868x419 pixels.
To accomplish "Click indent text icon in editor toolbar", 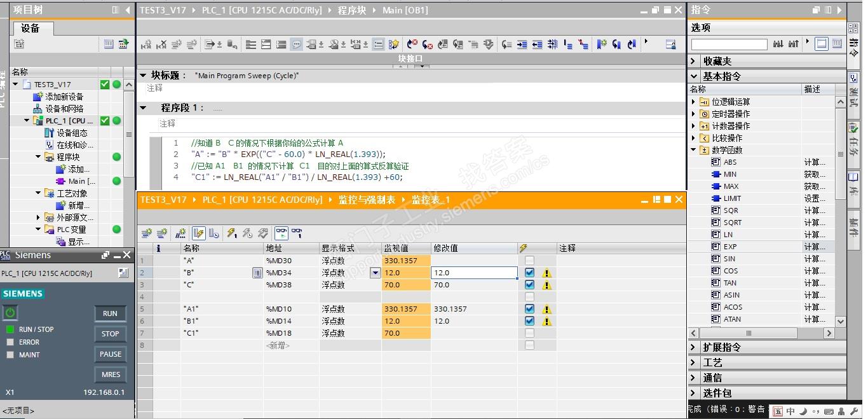I will coord(522,45).
